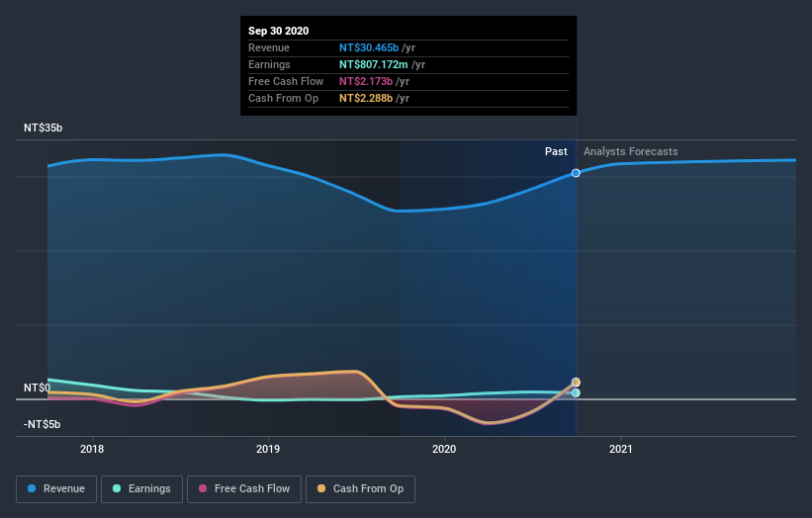This screenshot has height=518, width=812.
Task: Click the Free Cash Flow label in tooltip
Action: 286,81
